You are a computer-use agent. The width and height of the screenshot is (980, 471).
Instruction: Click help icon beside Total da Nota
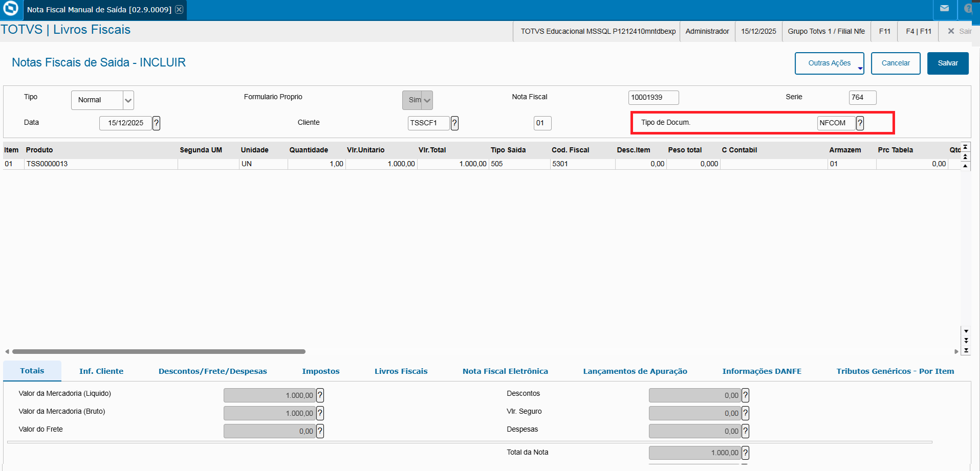coord(745,453)
